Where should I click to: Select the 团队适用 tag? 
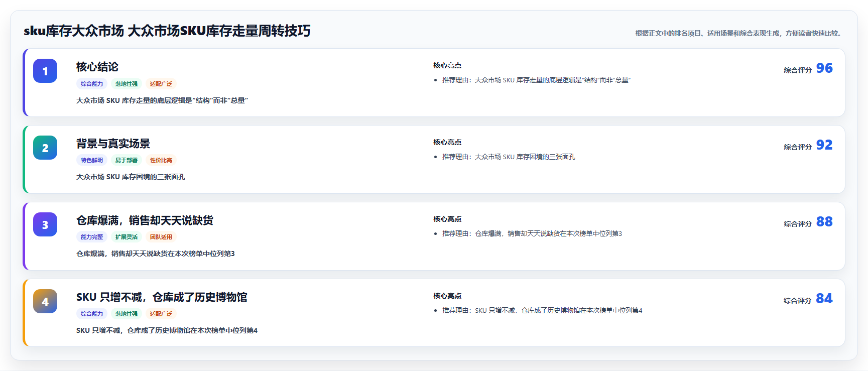click(161, 237)
